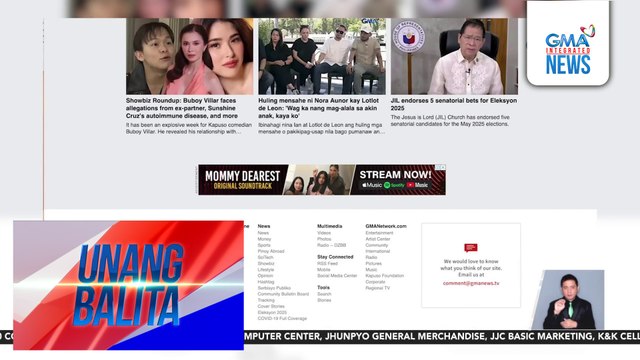The image size is (640, 360).
Task: Open Entertainment link under GMANetwork.com
Action: [379, 233]
